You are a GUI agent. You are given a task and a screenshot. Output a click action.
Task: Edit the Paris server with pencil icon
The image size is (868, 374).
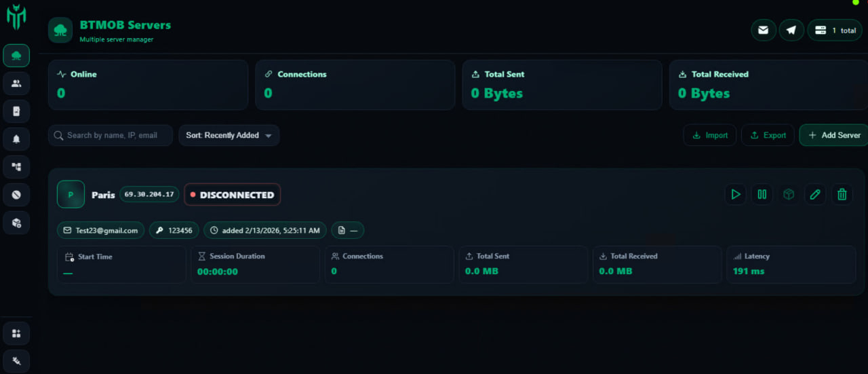coord(815,195)
